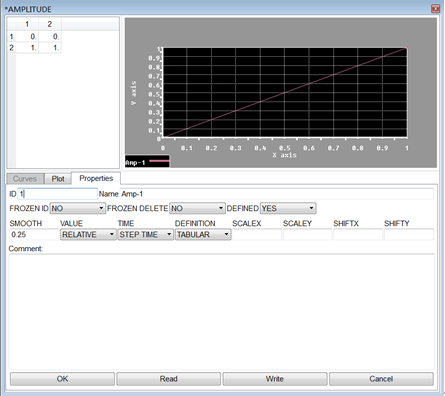
Task: Cancel the amplitude dialog
Action: [x=381, y=379]
